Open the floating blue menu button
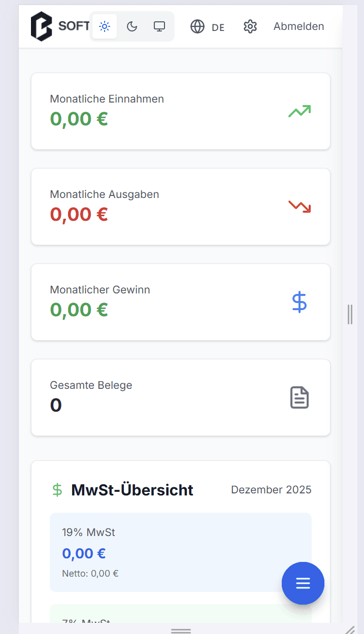 pos(303,583)
